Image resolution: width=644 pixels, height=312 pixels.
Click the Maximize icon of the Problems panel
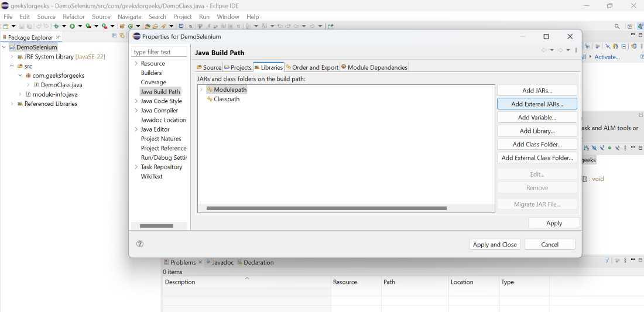[640, 260]
